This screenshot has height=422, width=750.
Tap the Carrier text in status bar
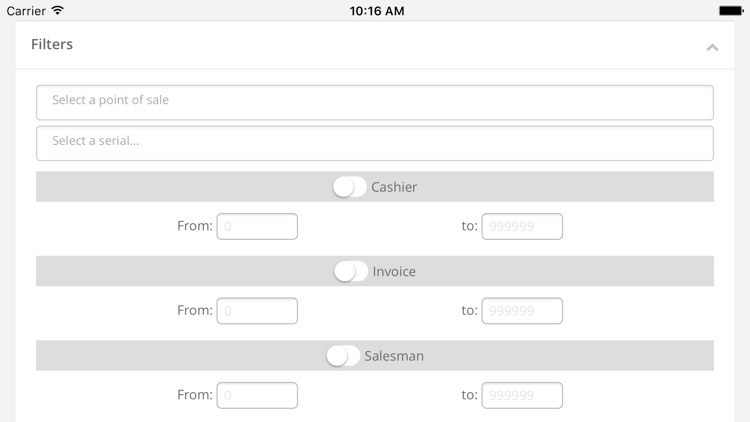pyautogui.click(x=26, y=11)
